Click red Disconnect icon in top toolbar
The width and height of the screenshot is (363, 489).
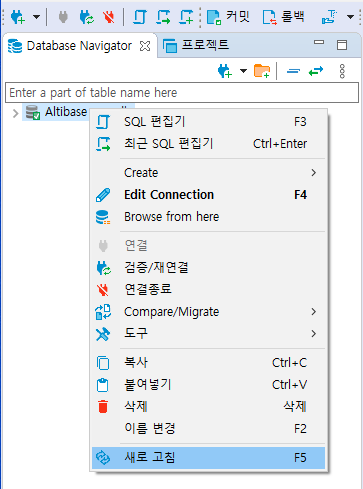click(x=109, y=17)
